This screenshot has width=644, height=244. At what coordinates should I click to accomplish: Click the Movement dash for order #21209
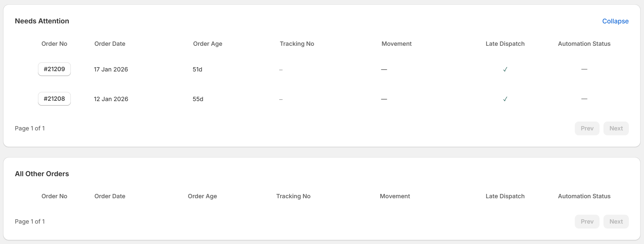coord(384,69)
